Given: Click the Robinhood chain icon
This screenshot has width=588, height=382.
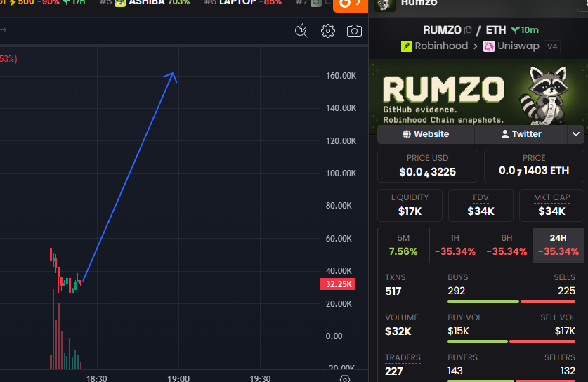Looking at the screenshot, I should [407, 46].
